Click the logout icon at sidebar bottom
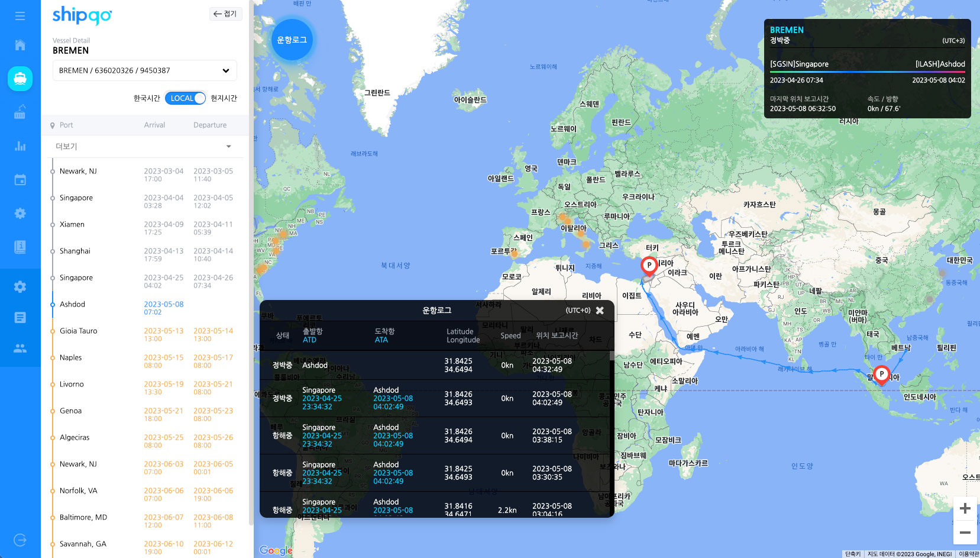Viewport: 980px width, 558px height. point(20,540)
